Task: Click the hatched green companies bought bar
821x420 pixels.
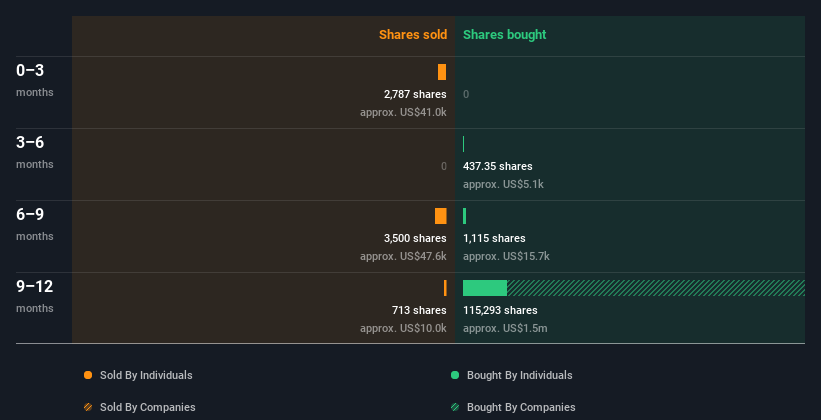Action: click(656, 288)
